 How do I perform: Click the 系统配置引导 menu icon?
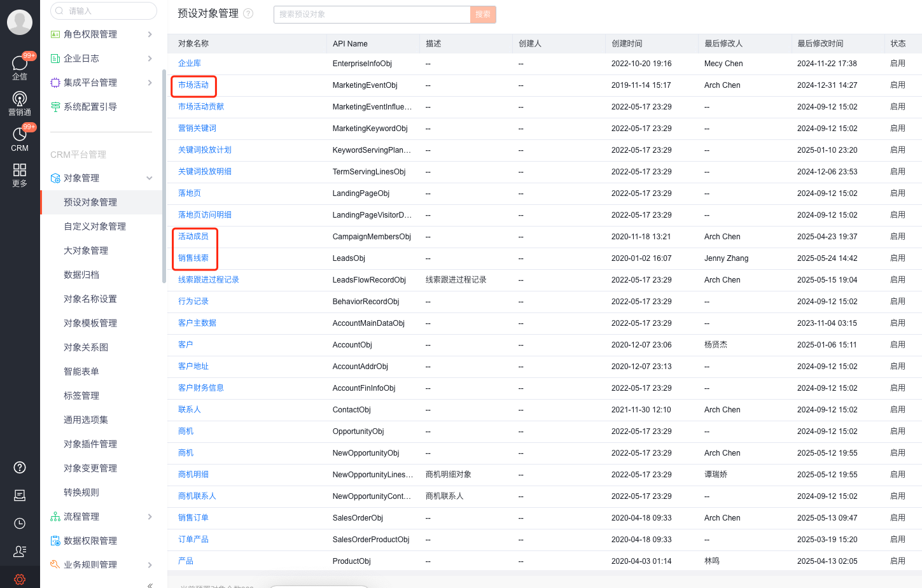(55, 107)
